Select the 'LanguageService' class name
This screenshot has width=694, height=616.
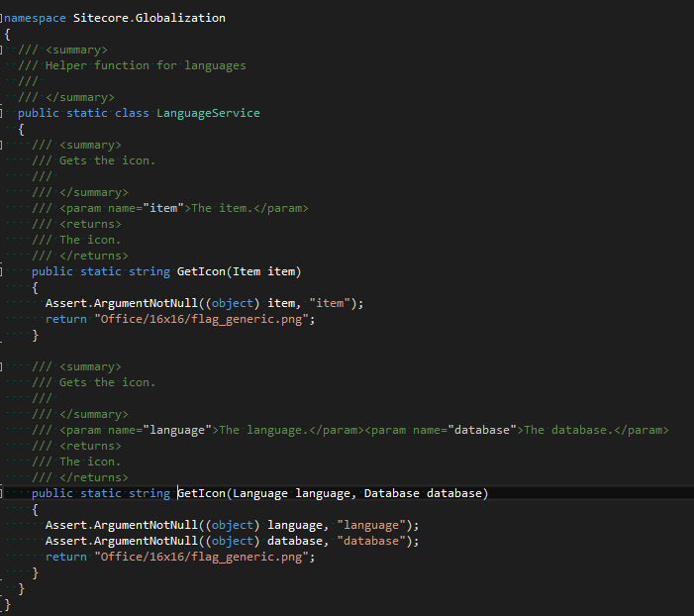(x=208, y=113)
